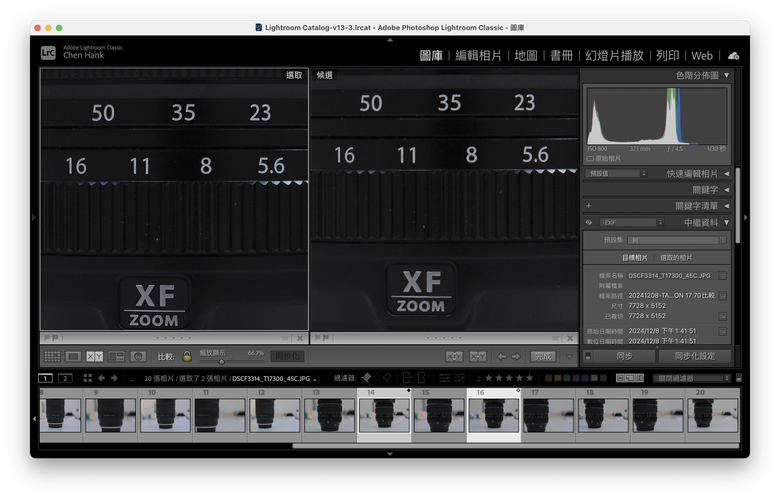Open the 地圖 (Map) module
Image resolution: width=780 pixels, height=498 pixels.
point(526,55)
